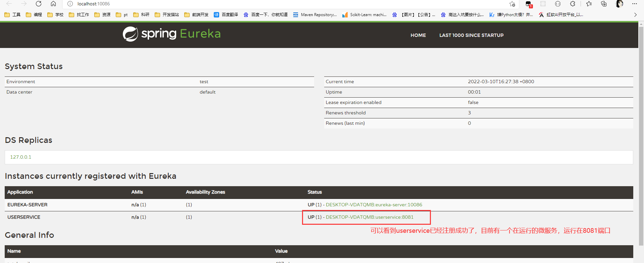Open the 百度一下，你就知道 bookmark

tap(265, 15)
